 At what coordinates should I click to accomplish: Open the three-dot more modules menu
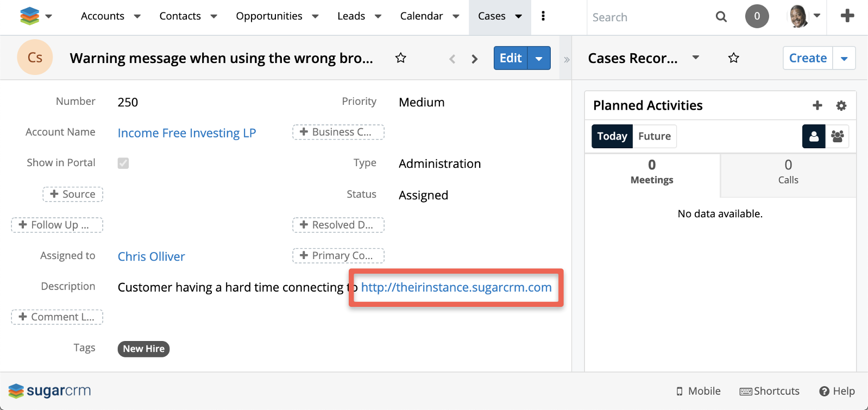click(543, 16)
